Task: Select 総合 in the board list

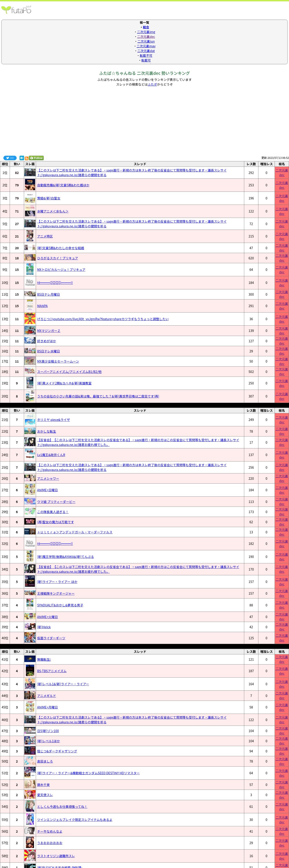Action: [x=146, y=27]
